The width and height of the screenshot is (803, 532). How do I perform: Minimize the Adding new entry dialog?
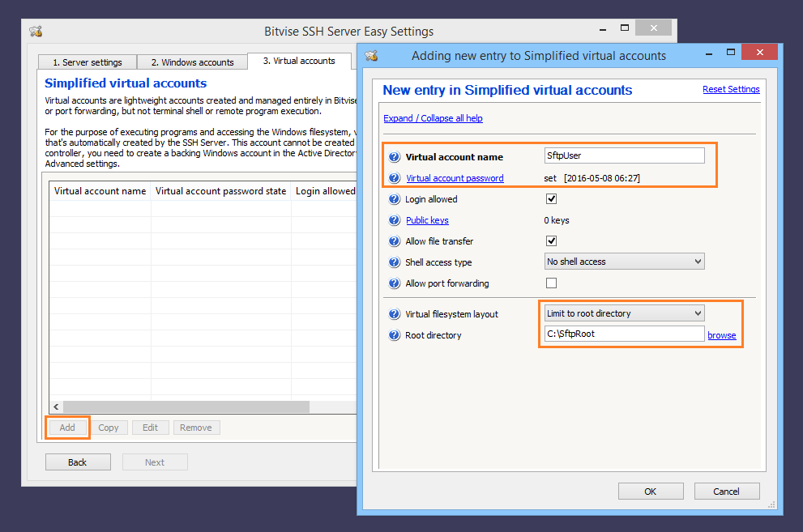click(709, 53)
